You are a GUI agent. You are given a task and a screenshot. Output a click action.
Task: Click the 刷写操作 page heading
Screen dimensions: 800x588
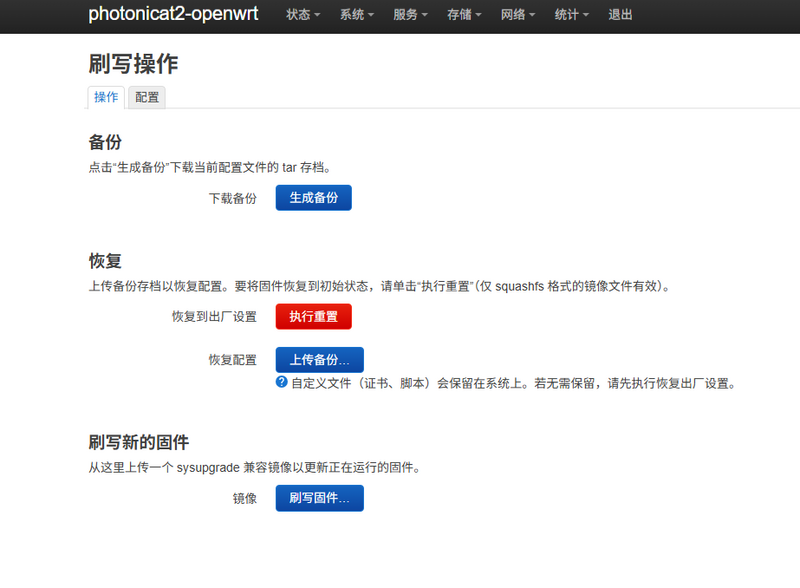(x=133, y=64)
